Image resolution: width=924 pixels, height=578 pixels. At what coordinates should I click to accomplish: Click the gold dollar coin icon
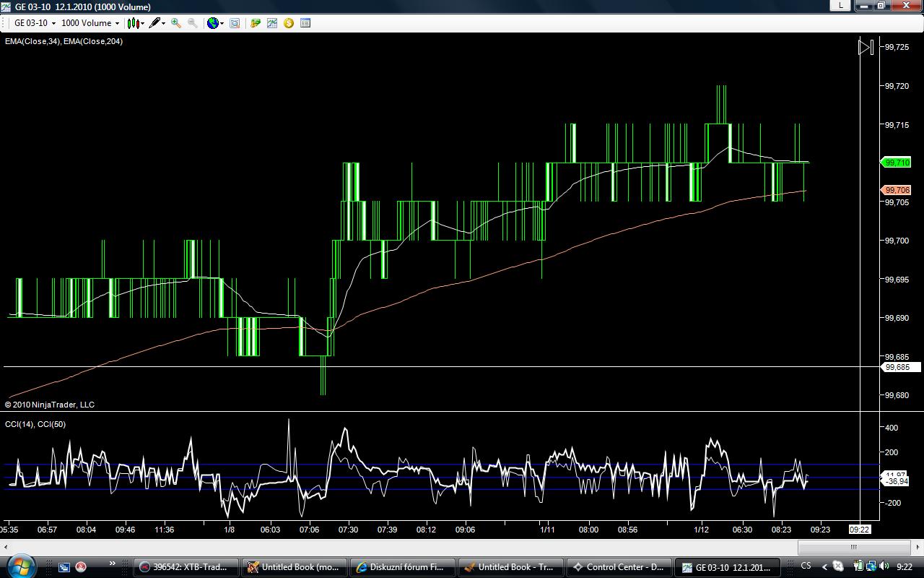point(289,23)
